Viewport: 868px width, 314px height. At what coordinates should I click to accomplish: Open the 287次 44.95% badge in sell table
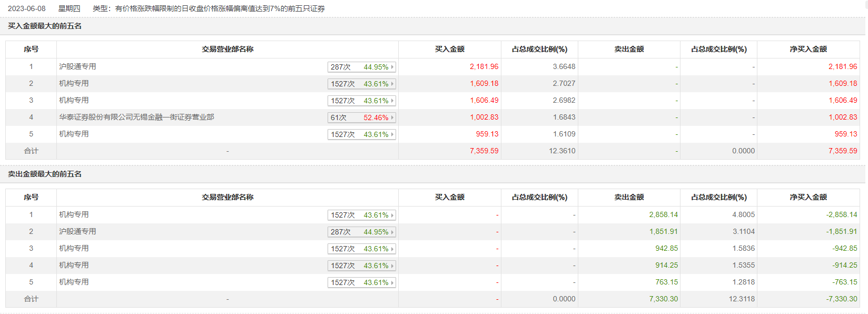(361, 232)
